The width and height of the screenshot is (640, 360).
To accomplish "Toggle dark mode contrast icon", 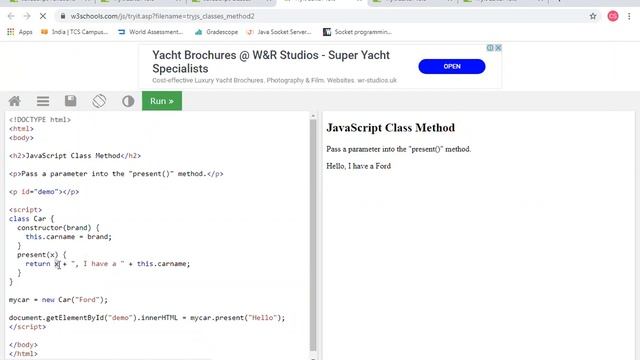I will tap(128, 101).
